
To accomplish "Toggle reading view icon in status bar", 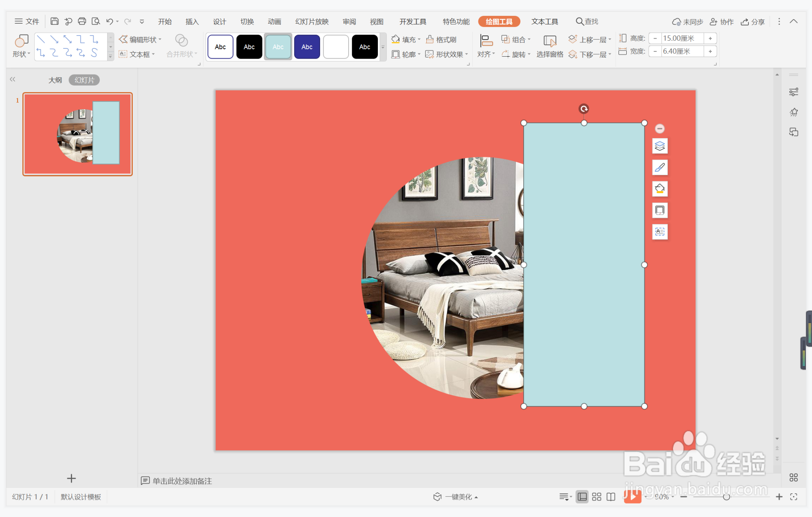I will [610, 497].
